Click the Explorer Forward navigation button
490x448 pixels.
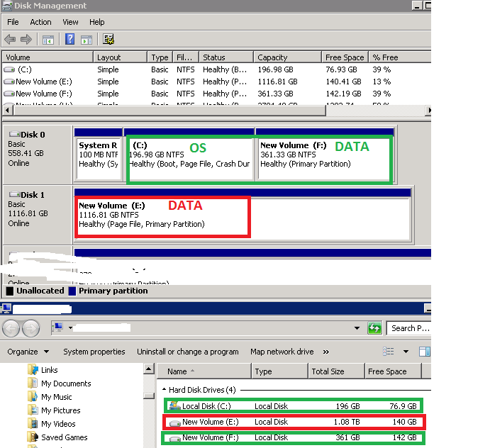coord(30,328)
